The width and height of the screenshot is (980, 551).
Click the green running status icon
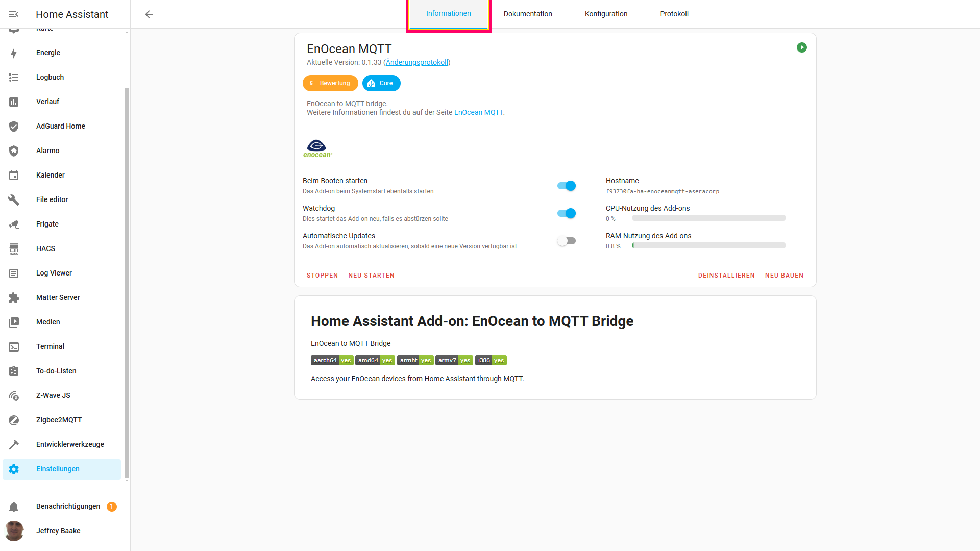point(802,47)
